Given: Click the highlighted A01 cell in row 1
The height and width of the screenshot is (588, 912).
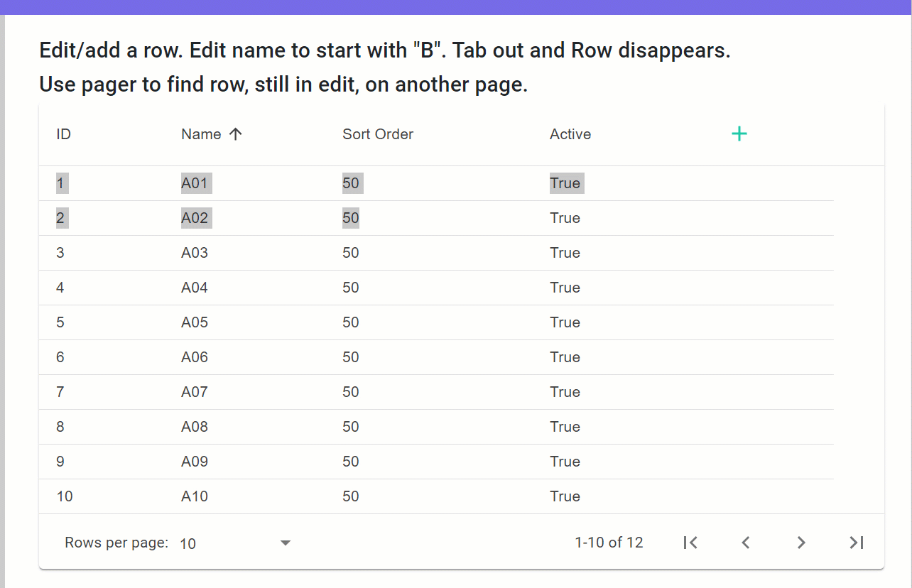Looking at the screenshot, I should (196, 183).
